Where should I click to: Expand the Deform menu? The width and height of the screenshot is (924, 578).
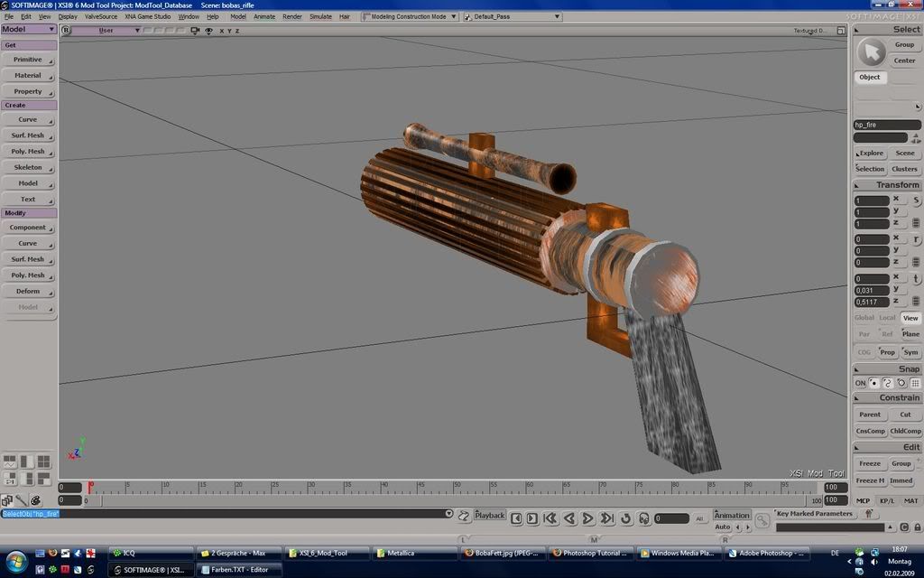[x=28, y=292]
